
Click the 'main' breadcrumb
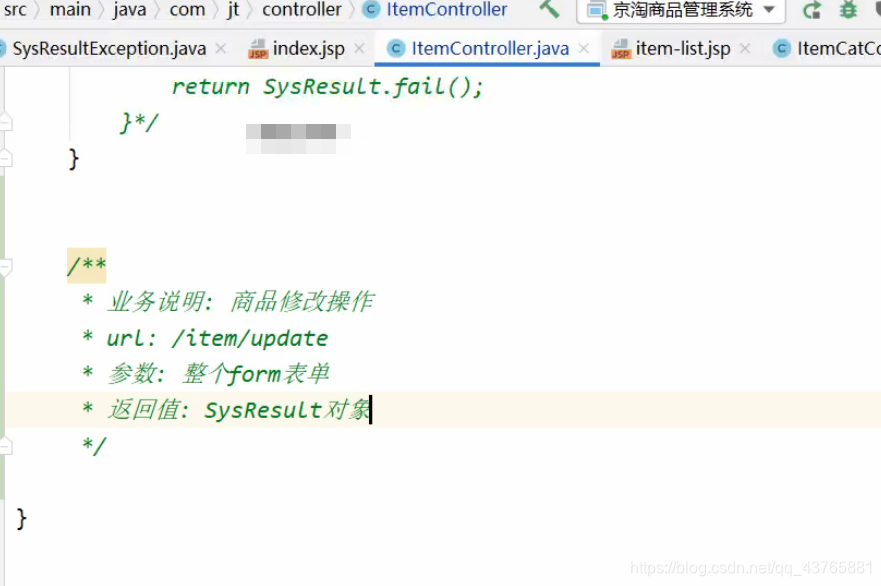coord(70,10)
